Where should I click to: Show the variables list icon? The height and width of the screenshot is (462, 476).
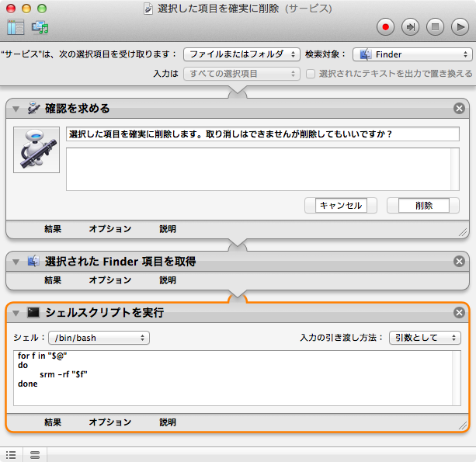click(35, 455)
